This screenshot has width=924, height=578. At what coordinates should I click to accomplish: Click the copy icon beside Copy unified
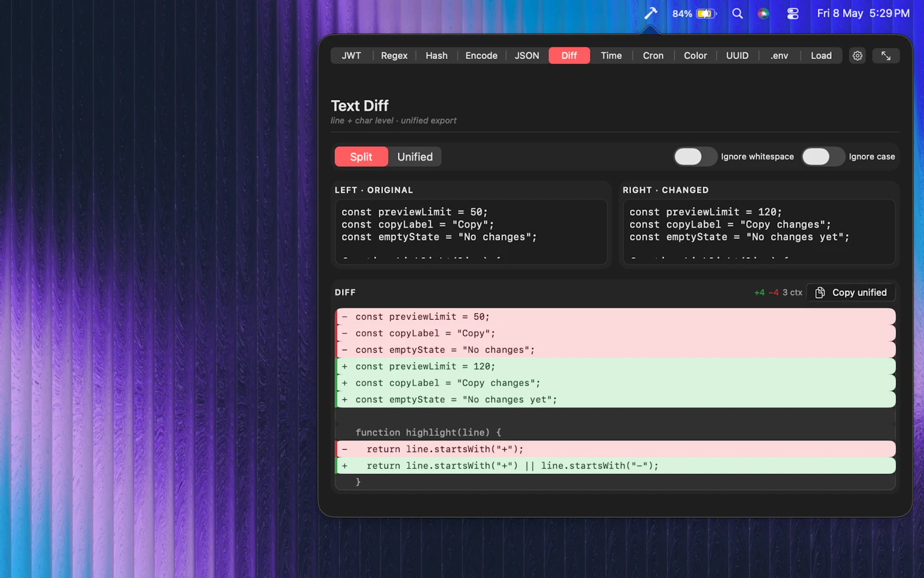pyautogui.click(x=820, y=292)
